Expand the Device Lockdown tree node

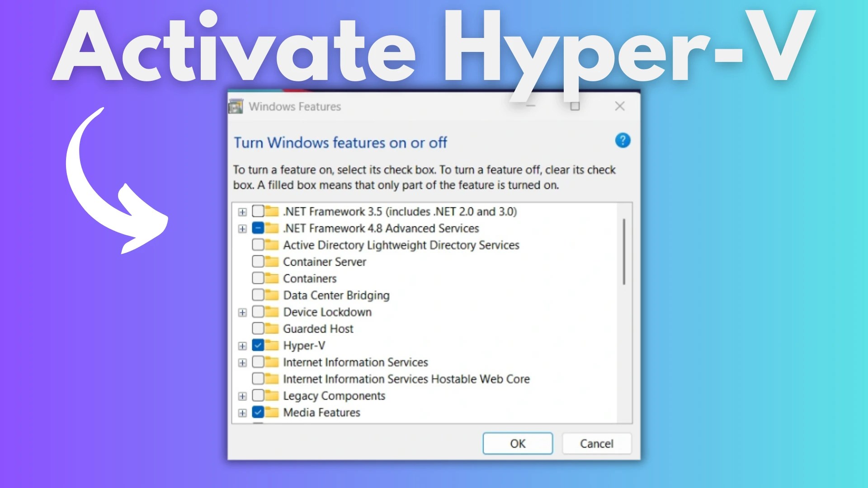(x=242, y=312)
